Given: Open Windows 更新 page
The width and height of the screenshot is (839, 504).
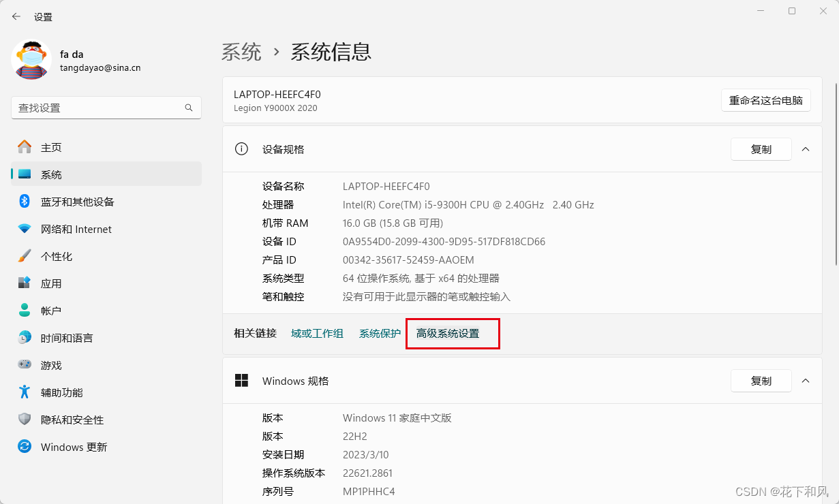Looking at the screenshot, I should click(106, 447).
